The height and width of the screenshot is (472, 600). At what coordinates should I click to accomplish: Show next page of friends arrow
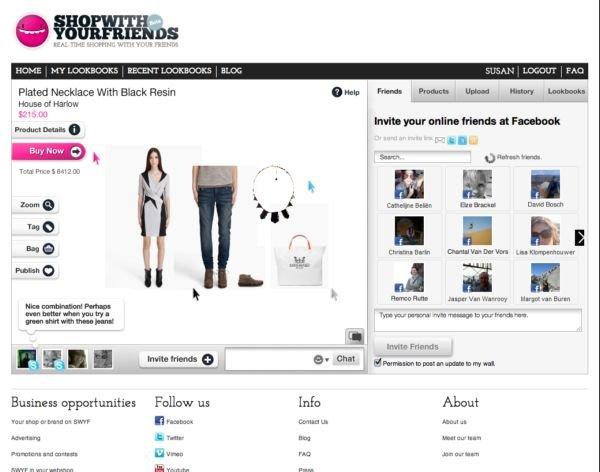pyautogui.click(x=579, y=237)
